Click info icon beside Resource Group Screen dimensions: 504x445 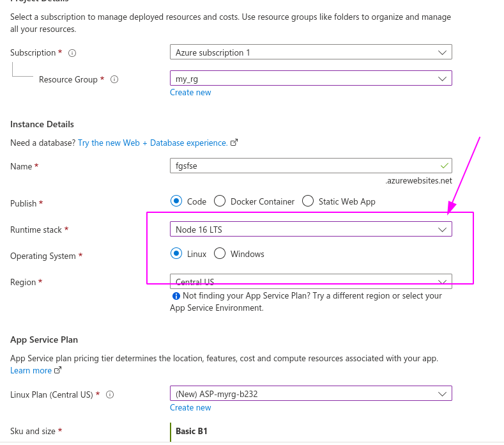pos(114,80)
